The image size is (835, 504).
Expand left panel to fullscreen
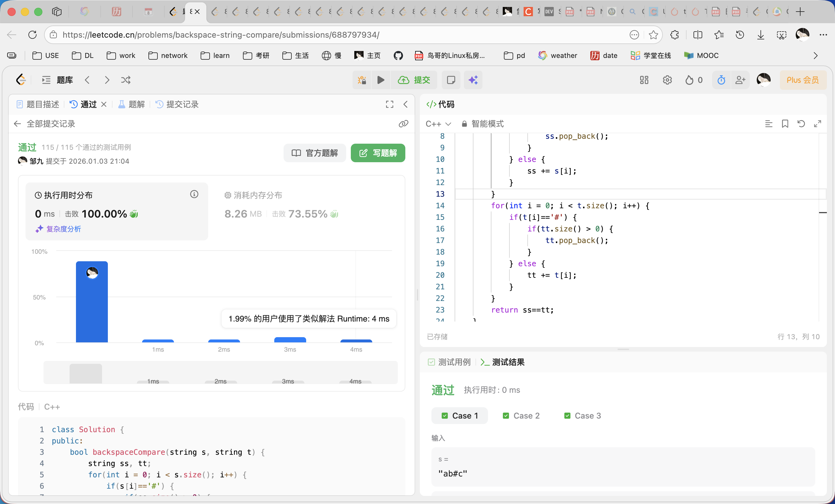pos(390,104)
